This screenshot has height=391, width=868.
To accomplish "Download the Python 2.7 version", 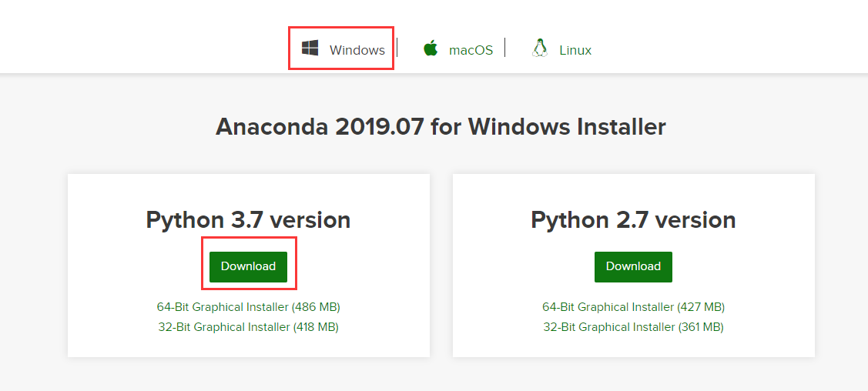I will pyautogui.click(x=633, y=266).
